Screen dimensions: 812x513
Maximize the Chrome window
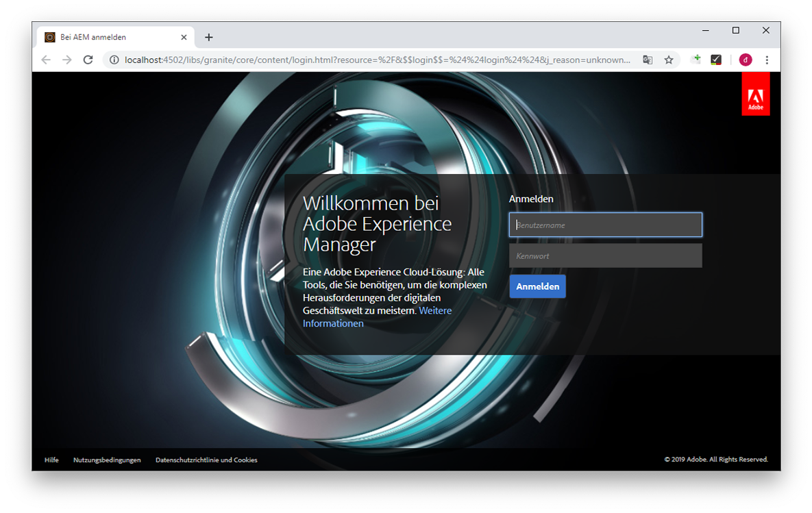(x=735, y=31)
